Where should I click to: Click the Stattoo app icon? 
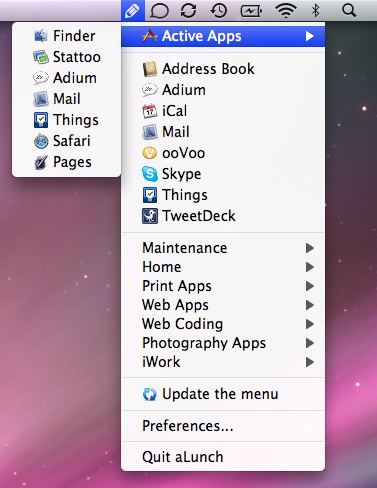(x=41, y=57)
